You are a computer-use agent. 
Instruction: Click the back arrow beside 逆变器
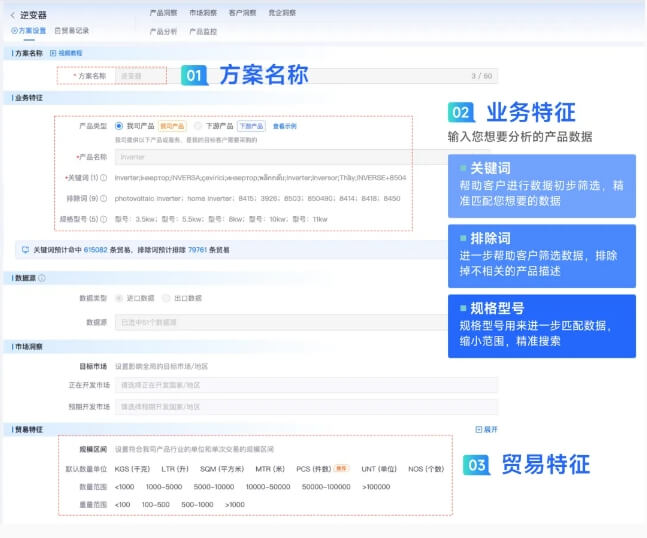pyautogui.click(x=11, y=17)
